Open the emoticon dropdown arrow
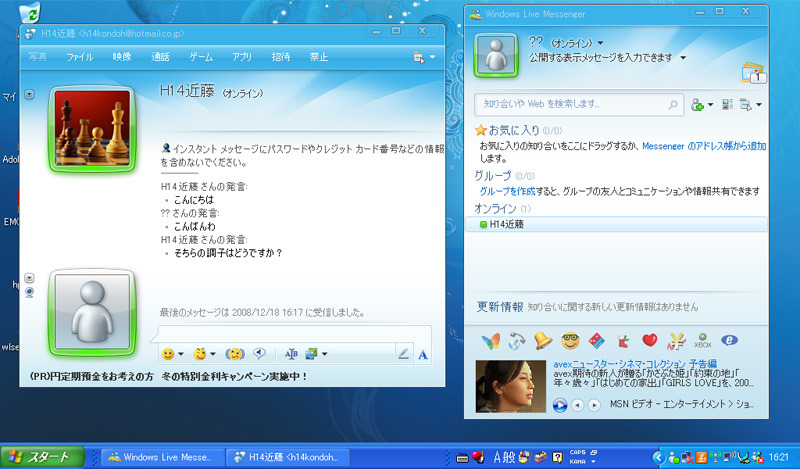Image resolution: width=800 pixels, height=469 pixels. [180, 354]
